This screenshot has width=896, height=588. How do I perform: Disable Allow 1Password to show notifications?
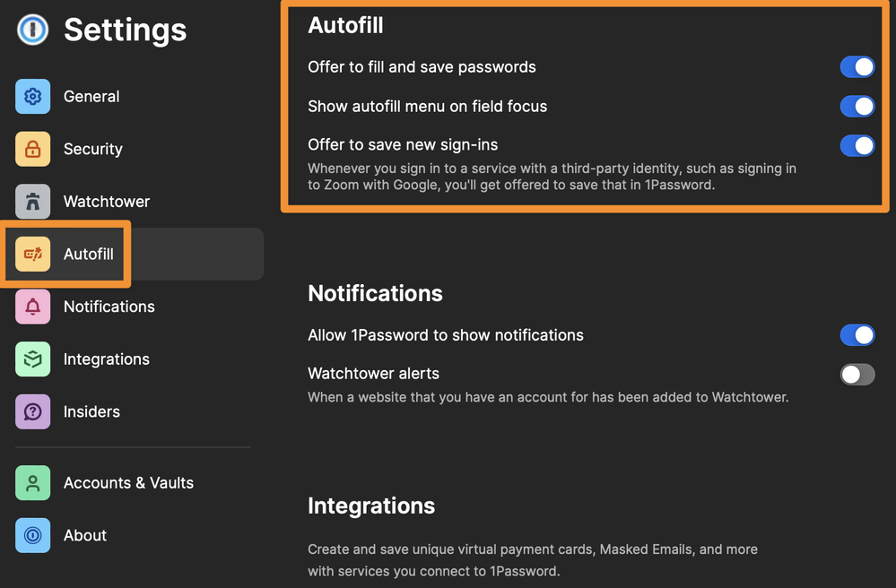click(x=857, y=335)
